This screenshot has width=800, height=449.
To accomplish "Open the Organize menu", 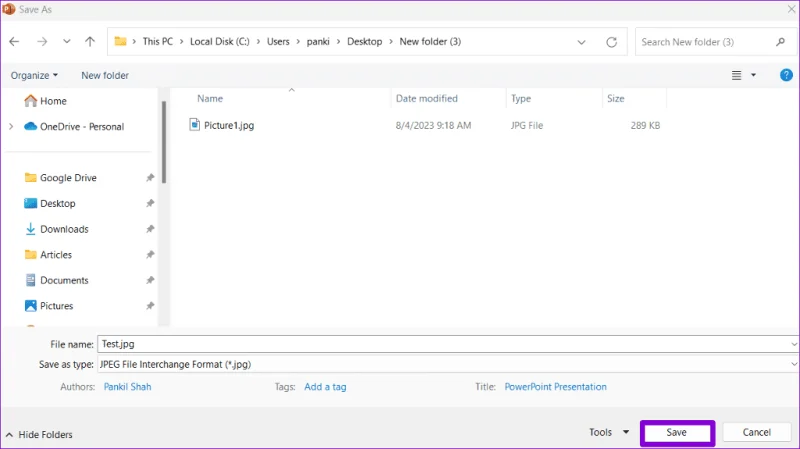I will tap(34, 76).
